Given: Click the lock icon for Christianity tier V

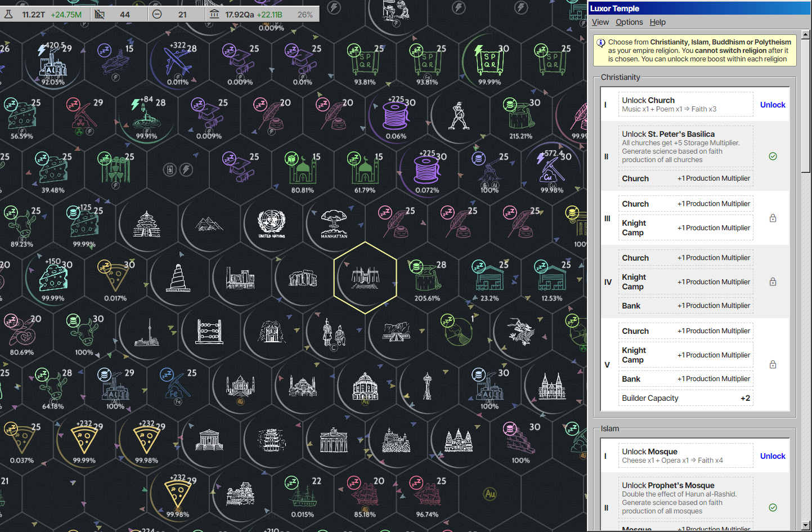Looking at the screenshot, I should [773, 364].
